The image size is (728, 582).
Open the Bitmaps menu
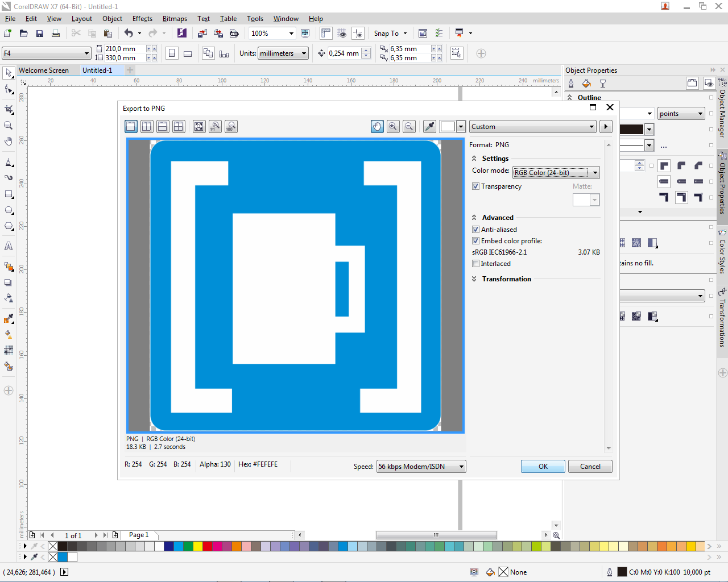coord(175,19)
